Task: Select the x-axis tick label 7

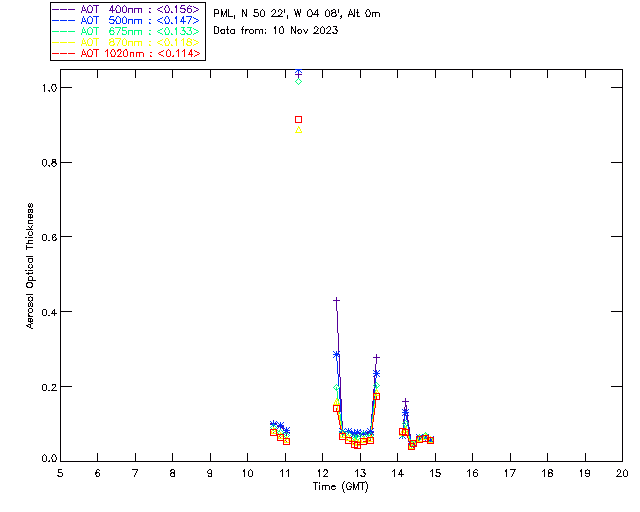Action: [135, 473]
